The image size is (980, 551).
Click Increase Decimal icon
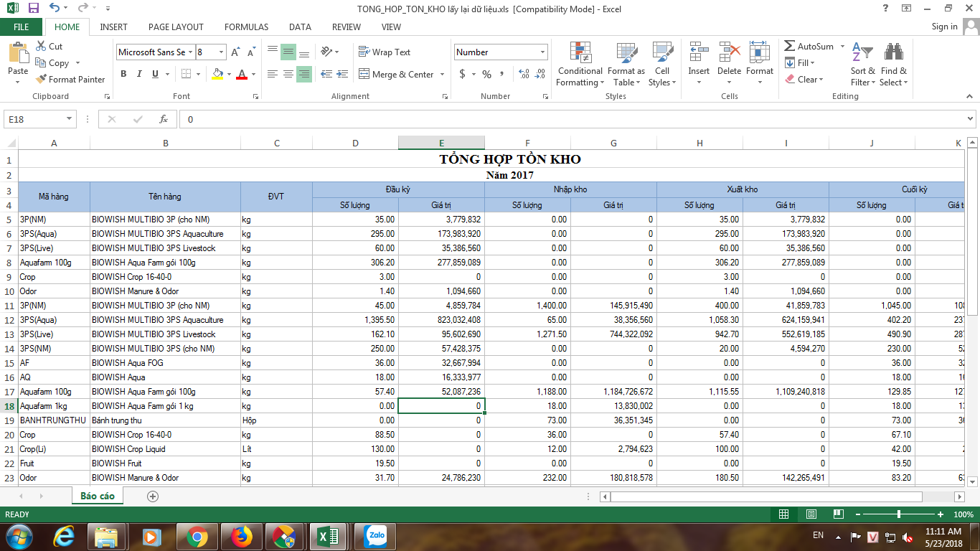tap(524, 74)
